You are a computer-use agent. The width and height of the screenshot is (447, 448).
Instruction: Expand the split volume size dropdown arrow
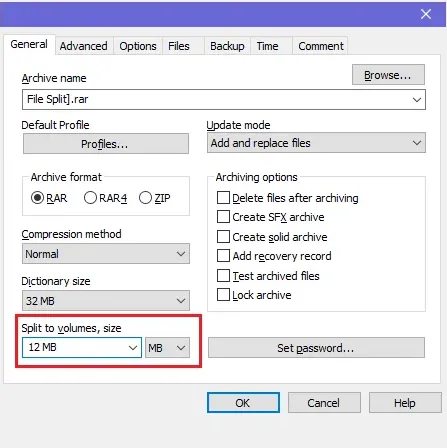point(133,348)
